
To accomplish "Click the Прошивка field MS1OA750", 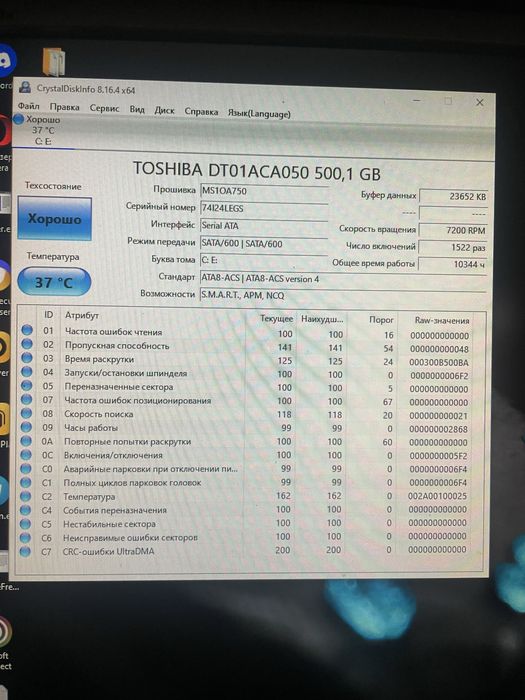I will pyautogui.click(x=264, y=191).
